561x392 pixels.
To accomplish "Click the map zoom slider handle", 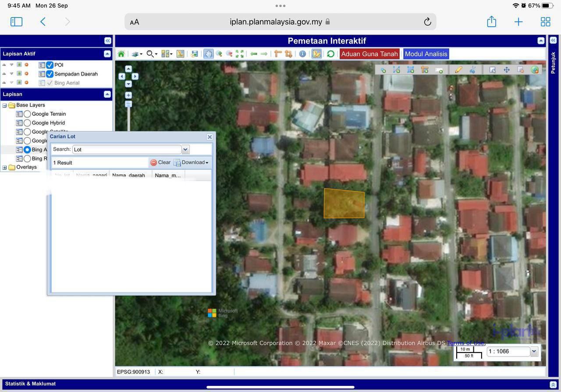I will tap(128, 104).
